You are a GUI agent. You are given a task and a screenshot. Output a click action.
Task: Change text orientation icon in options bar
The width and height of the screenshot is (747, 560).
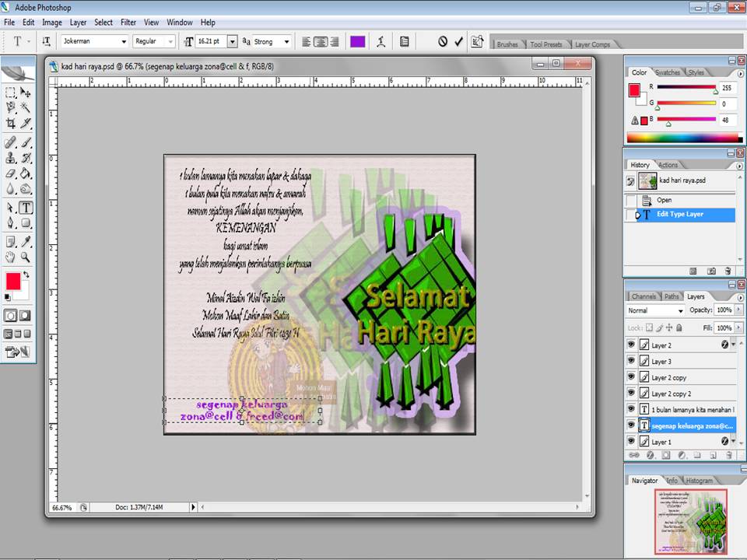46,42
